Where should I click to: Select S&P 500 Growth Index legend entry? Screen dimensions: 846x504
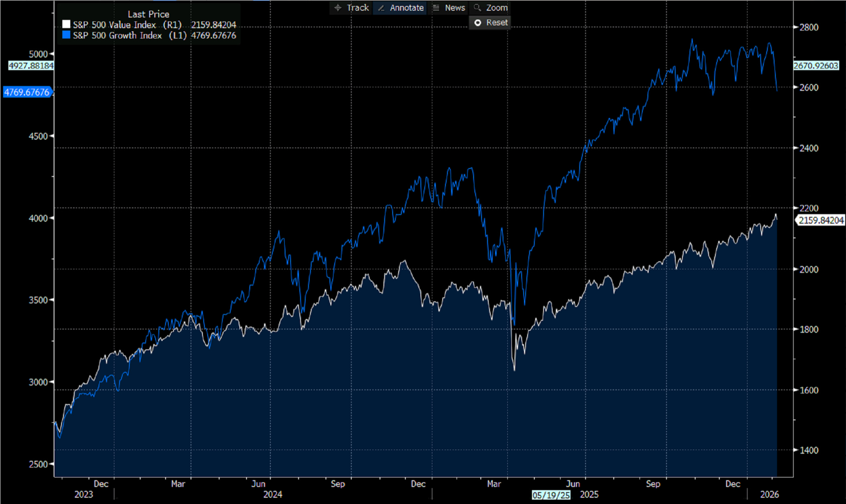tap(117, 36)
